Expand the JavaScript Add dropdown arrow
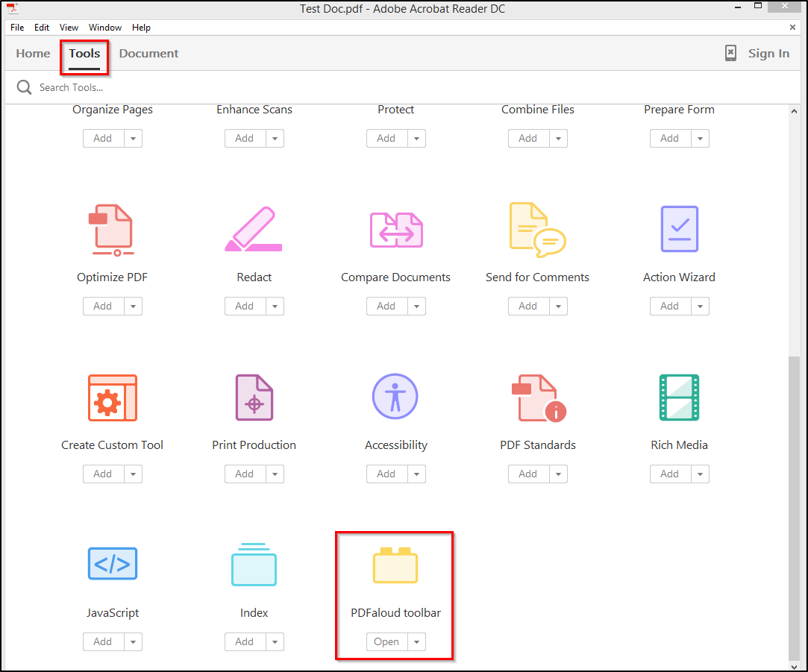This screenshot has height=672, width=808. click(x=133, y=642)
